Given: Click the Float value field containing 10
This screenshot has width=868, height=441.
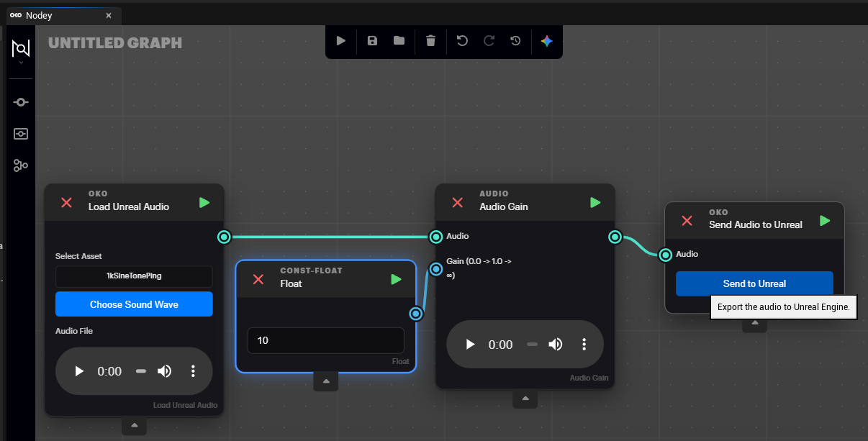Looking at the screenshot, I should tap(326, 340).
